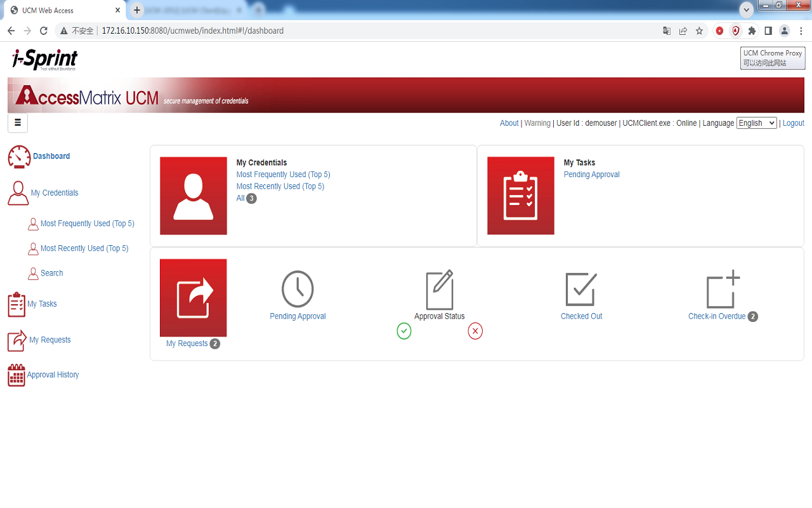Bookmark this page with the star icon
The width and height of the screenshot is (812, 508).
click(x=699, y=30)
